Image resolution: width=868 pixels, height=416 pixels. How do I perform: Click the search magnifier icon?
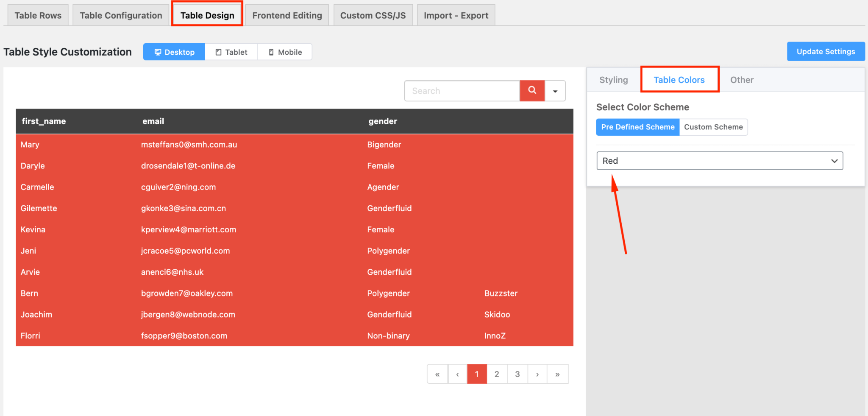pos(532,90)
